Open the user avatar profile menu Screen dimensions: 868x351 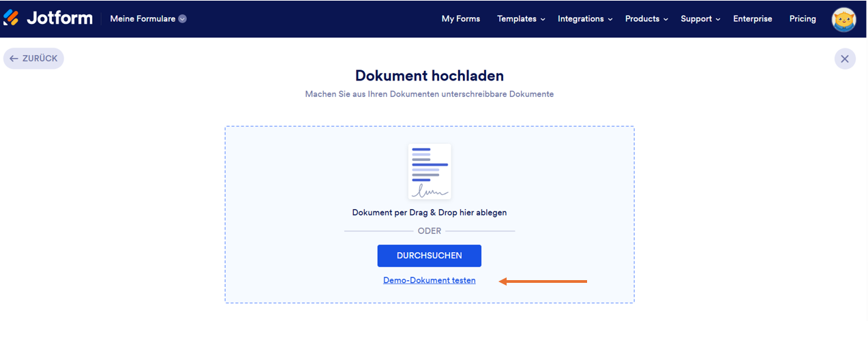pyautogui.click(x=843, y=19)
